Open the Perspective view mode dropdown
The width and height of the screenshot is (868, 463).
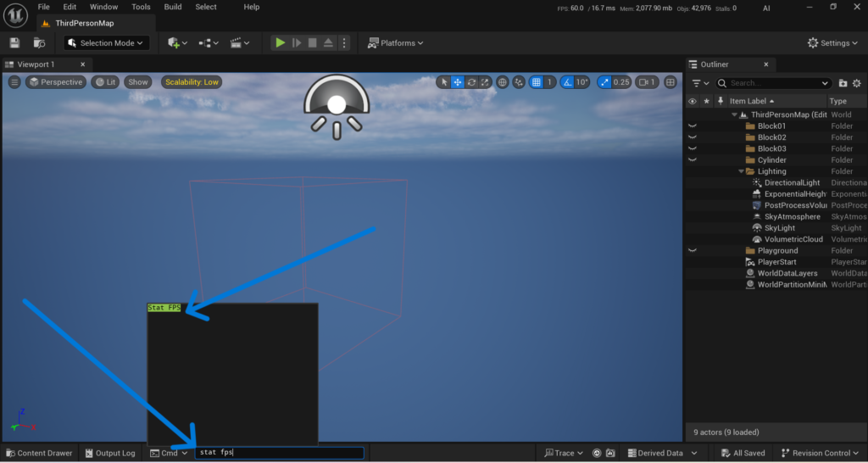point(56,82)
